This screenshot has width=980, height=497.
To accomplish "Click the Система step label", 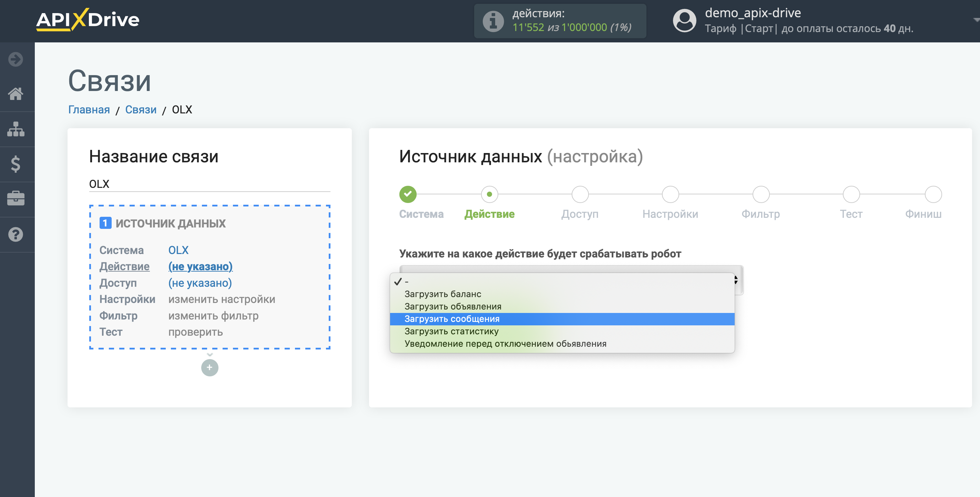I will [x=421, y=214].
